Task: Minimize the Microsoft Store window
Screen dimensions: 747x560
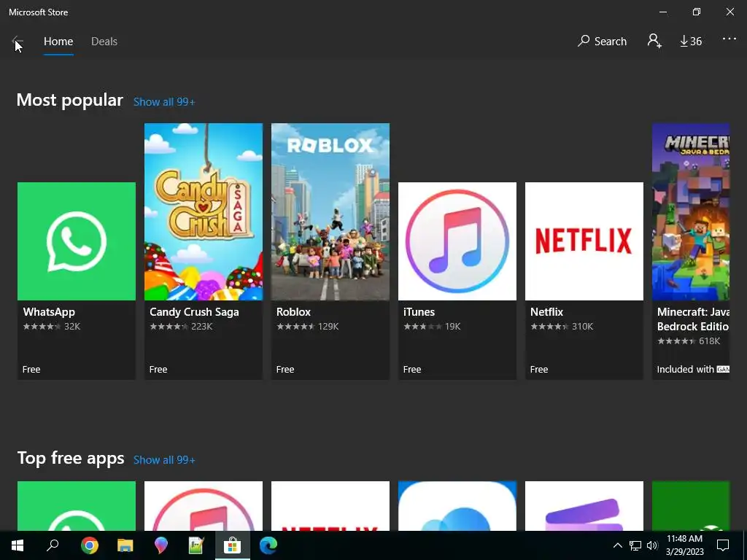Action: [662, 12]
